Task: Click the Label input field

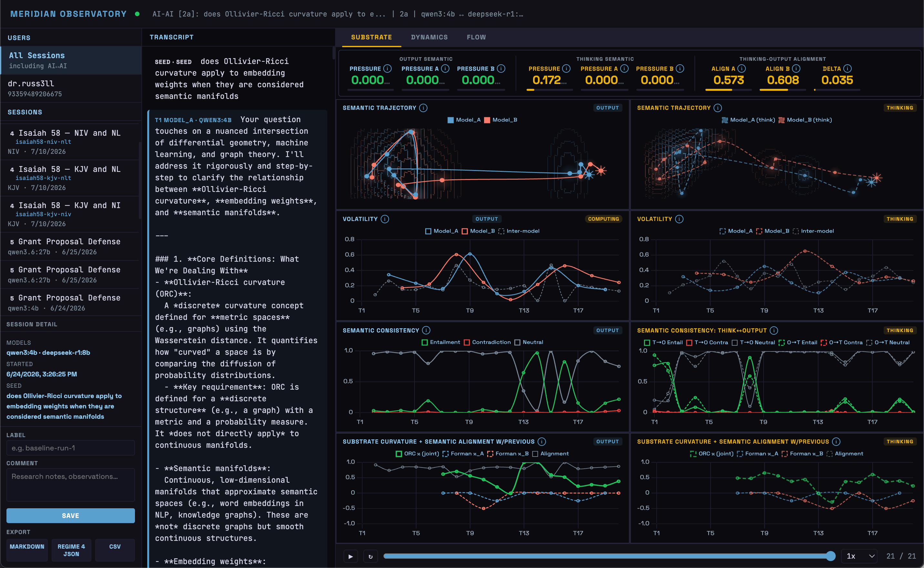Action: pyautogui.click(x=71, y=448)
